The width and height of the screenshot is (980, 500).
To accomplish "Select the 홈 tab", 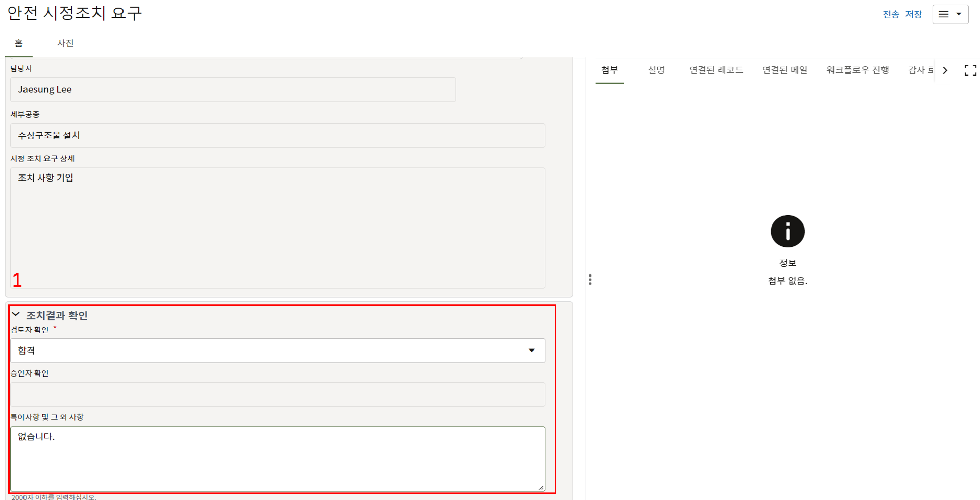I will (x=19, y=43).
